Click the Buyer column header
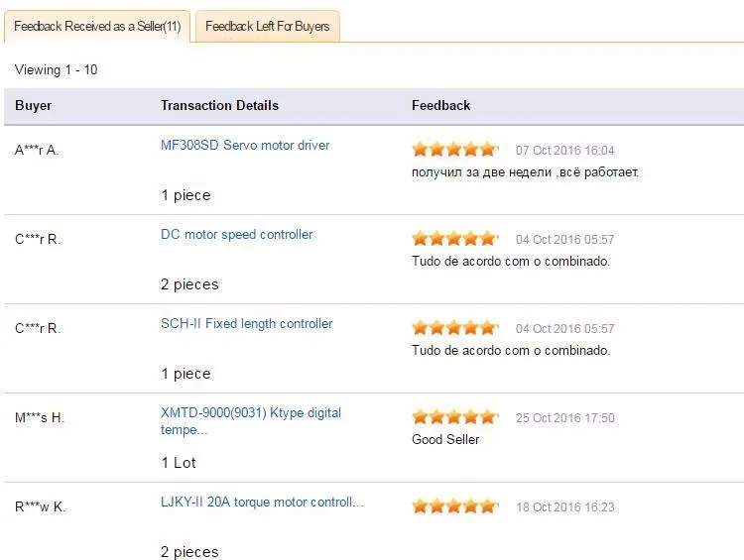 [x=33, y=105]
